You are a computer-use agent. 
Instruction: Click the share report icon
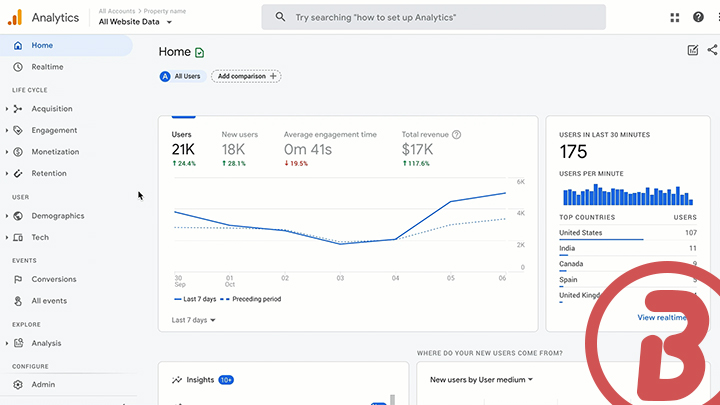coord(713,50)
